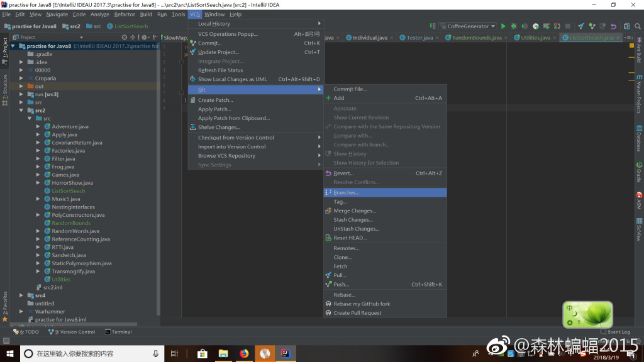Choose Create Pull Request menu item
644x362 pixels.
[x=386, y=313]
